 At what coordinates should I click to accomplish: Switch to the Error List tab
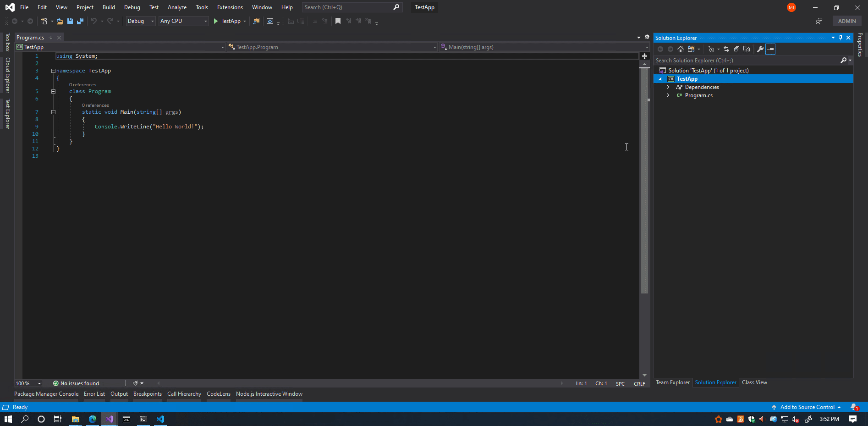pos(94,394)
